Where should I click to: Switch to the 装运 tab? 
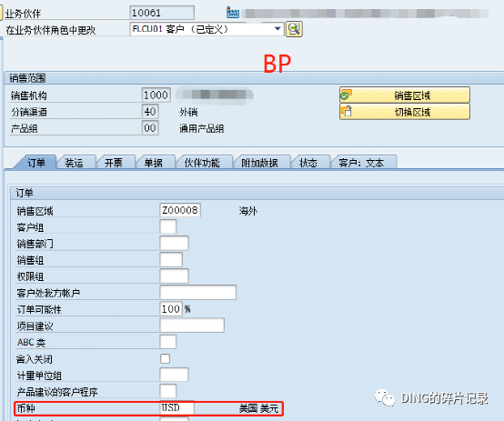tap(75, 163)
